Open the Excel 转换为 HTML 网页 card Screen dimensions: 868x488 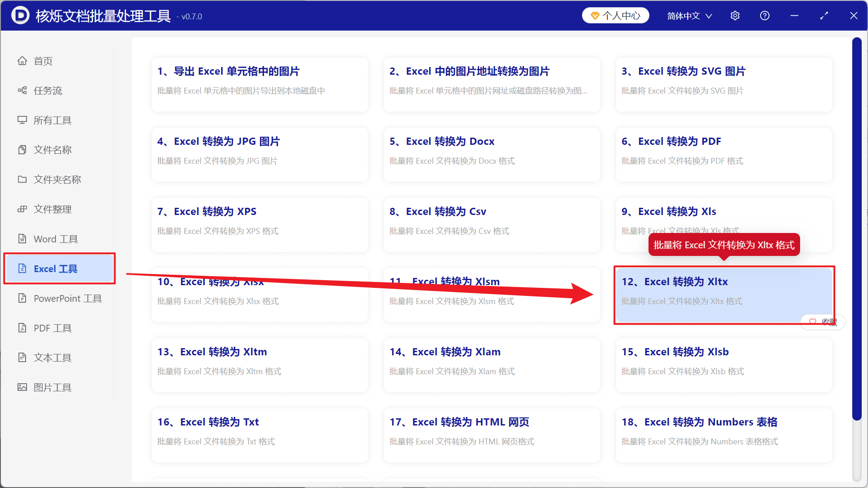492,435
